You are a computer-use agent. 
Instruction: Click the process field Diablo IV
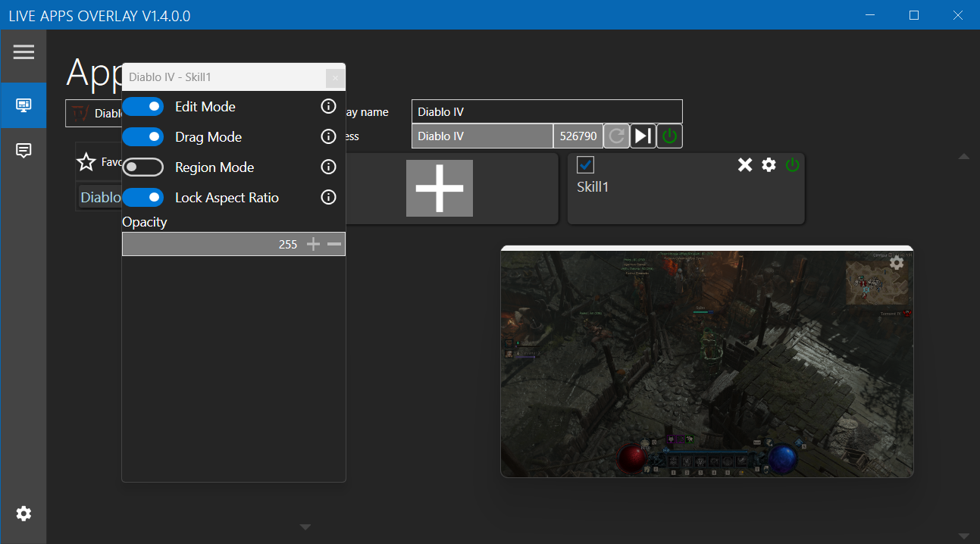(x=482, y=136)
